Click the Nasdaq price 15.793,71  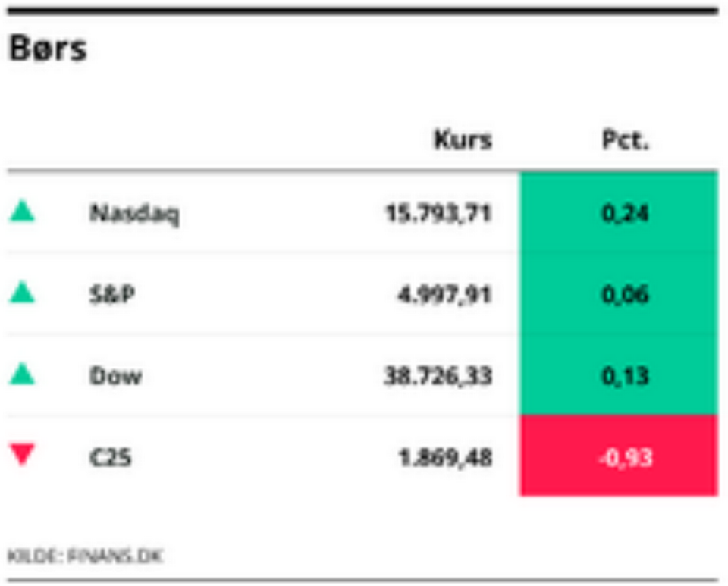439,214
